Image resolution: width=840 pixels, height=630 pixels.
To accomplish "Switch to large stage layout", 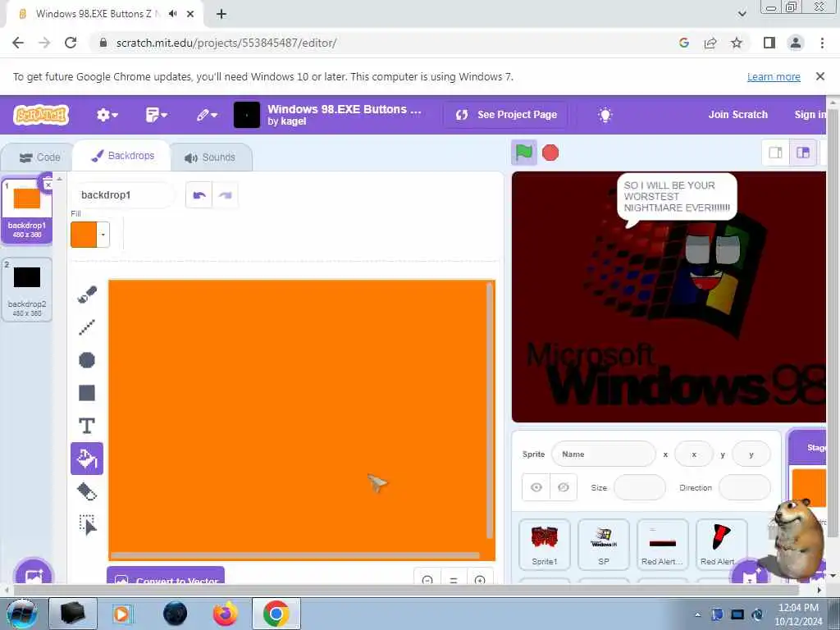I will (x=802, y=153).
